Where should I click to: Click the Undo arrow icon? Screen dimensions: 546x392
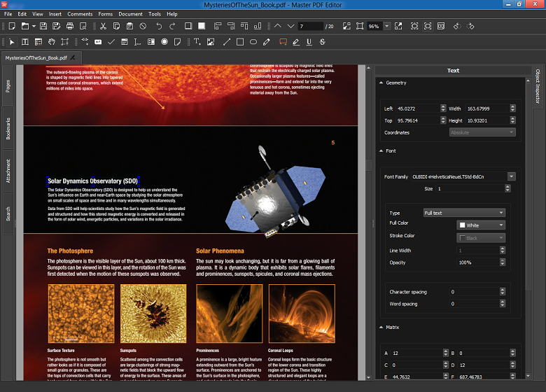(159, 26)
